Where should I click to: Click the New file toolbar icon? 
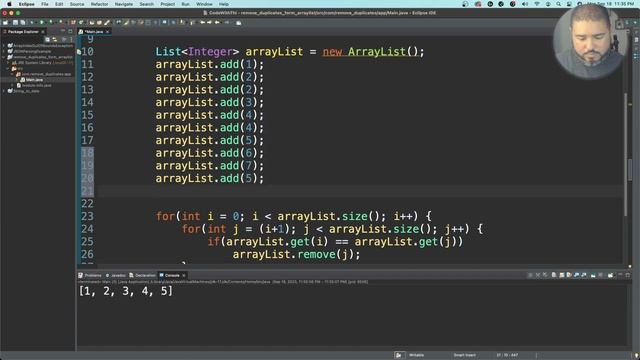[x=5, y=22]
